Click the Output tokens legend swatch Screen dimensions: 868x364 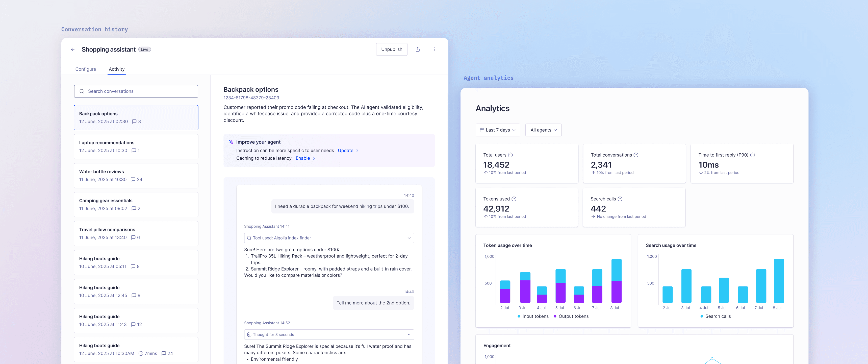click(x=555, y=316)
